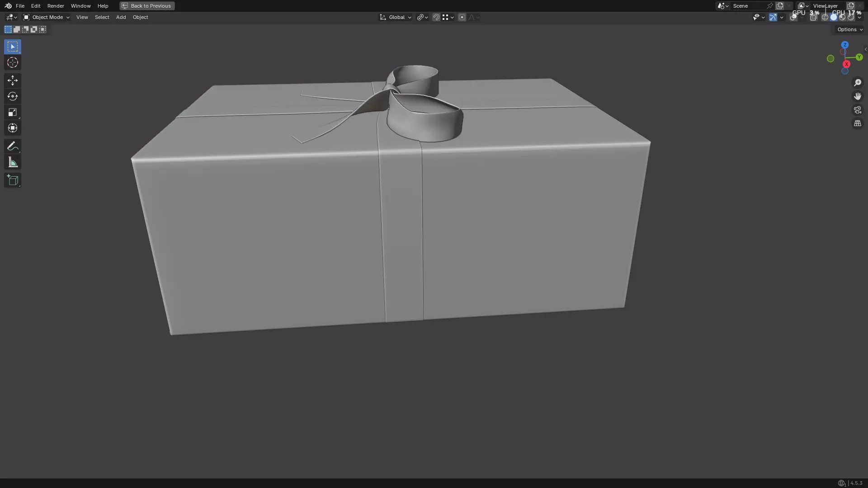Open the viewport Add menu
This screenshot has height=488, width=868.
pyautogui.click(x=121, y=17)
